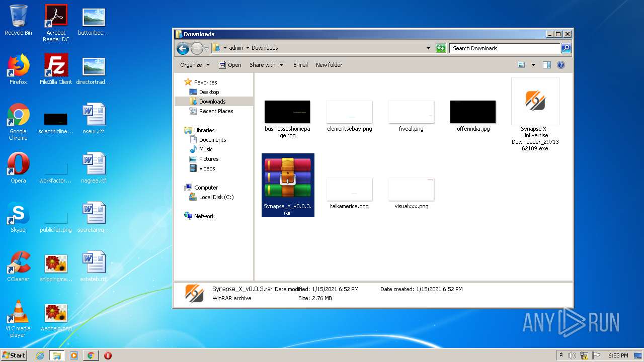Open the Recycle Bin desktop icon

pyautogui.click(x=18, y=21)
